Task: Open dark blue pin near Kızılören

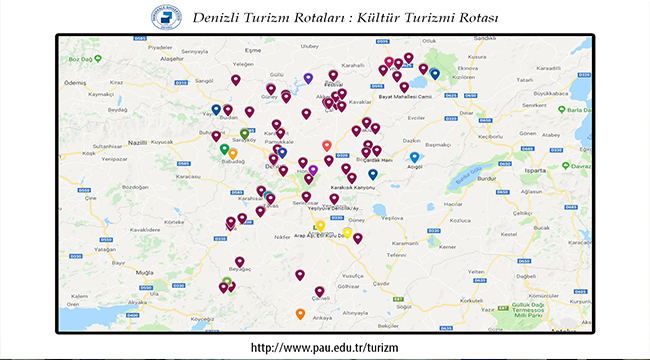Action: [x=434, y=74]
